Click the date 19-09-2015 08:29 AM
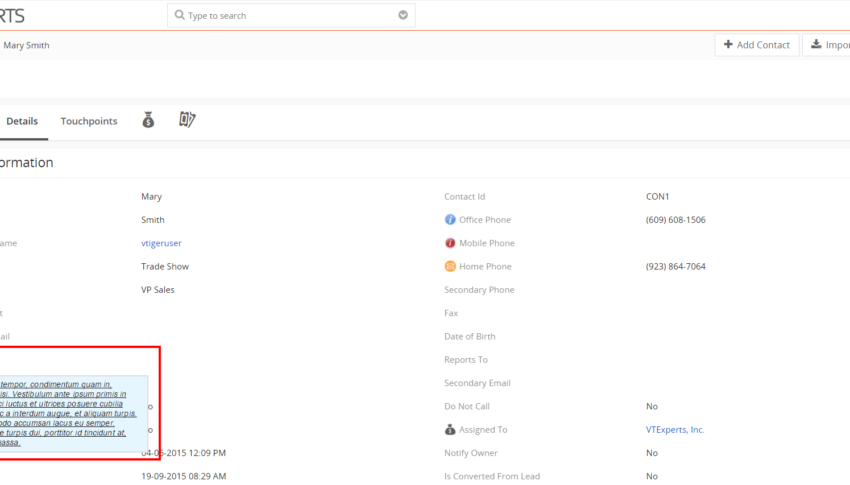This screenshot has width=850, height=485. point(183,476)
